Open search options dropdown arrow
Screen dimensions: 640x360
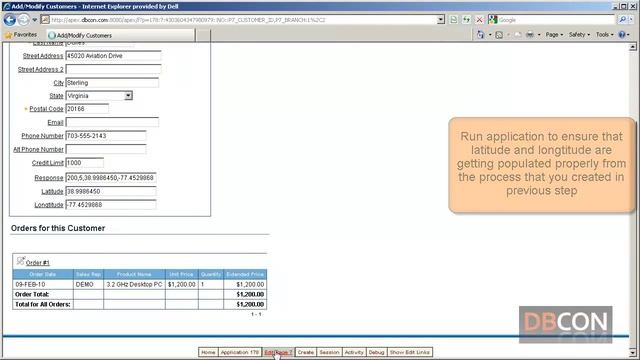coord(631,20)
